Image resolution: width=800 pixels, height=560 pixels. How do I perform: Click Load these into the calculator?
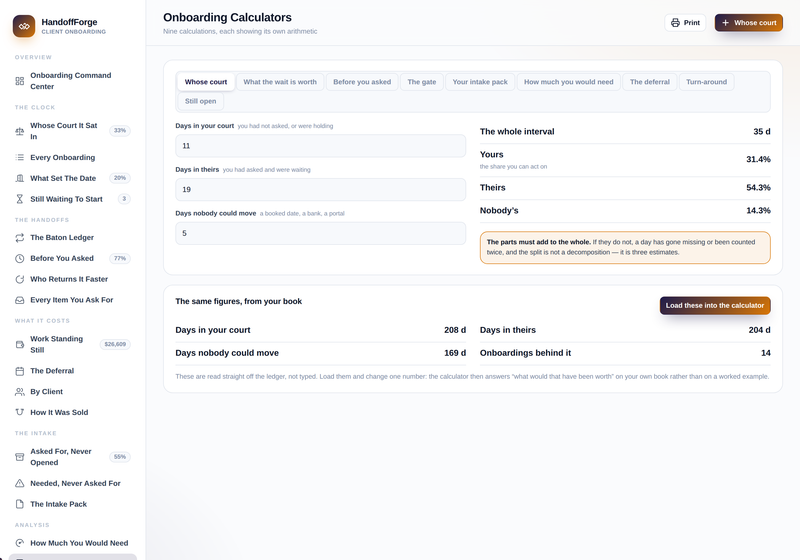[715, 306]
